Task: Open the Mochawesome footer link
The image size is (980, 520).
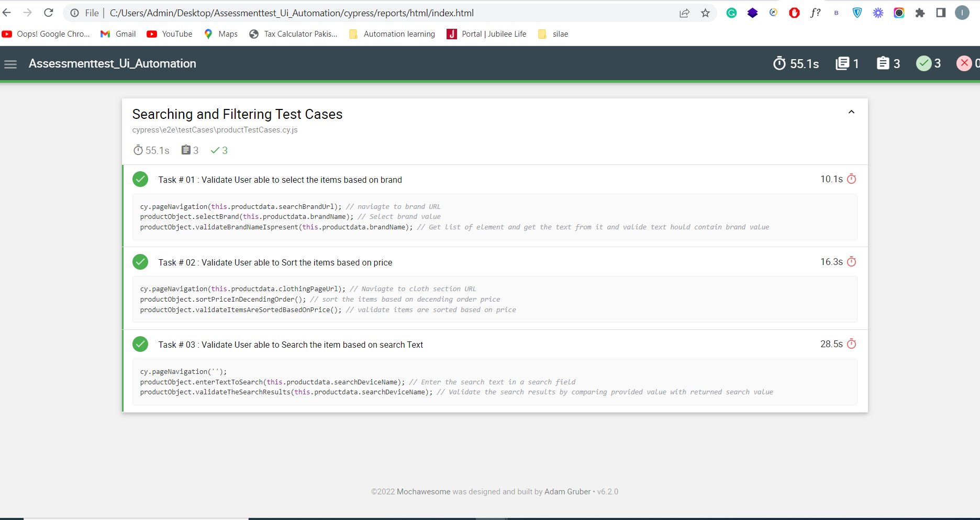Action: [x=424, y=492]
